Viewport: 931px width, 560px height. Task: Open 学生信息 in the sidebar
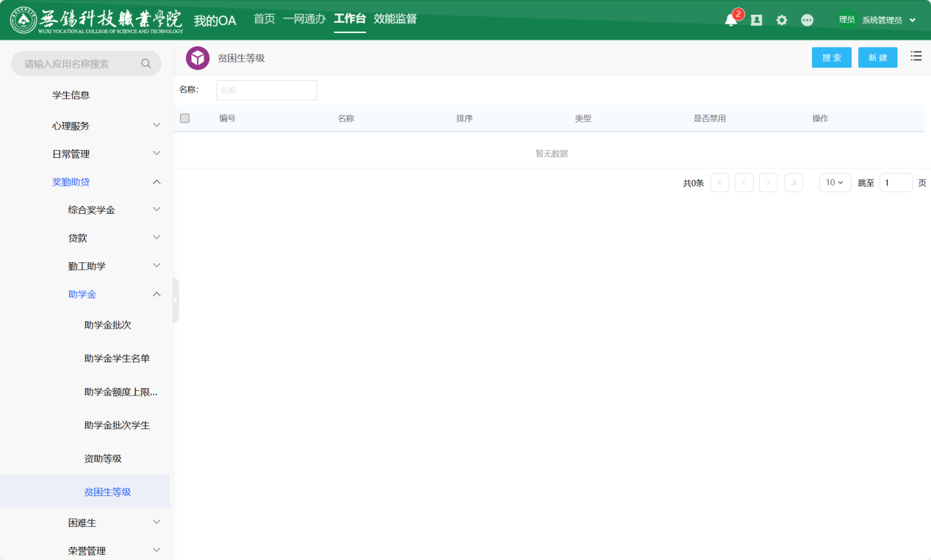pyautogui.click(x=71, y=95)
